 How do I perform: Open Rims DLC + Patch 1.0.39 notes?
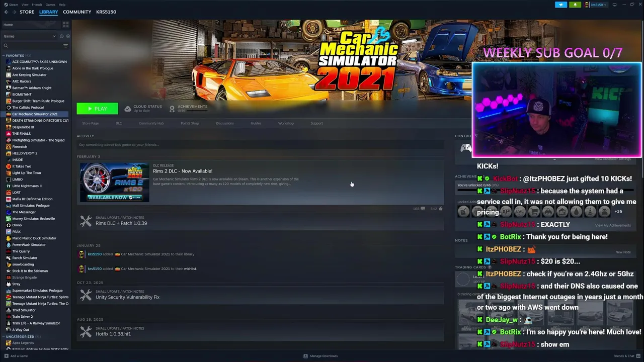(121, 223)
